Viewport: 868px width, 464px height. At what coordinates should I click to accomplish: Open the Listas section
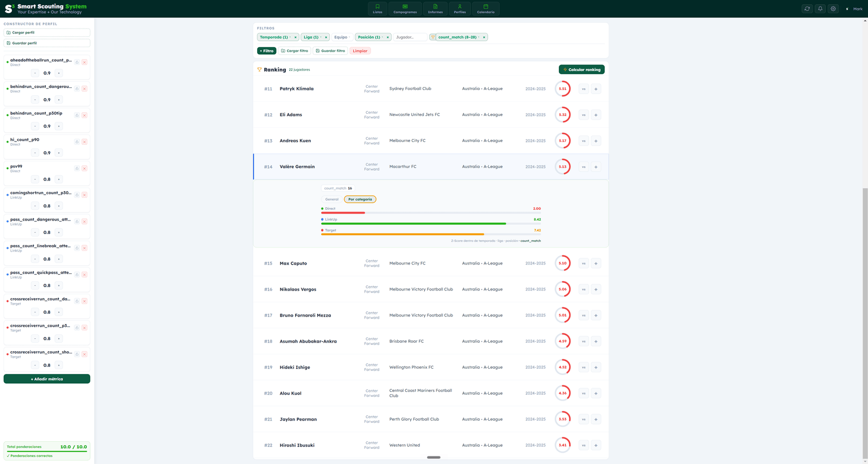[x=378, y=9]
